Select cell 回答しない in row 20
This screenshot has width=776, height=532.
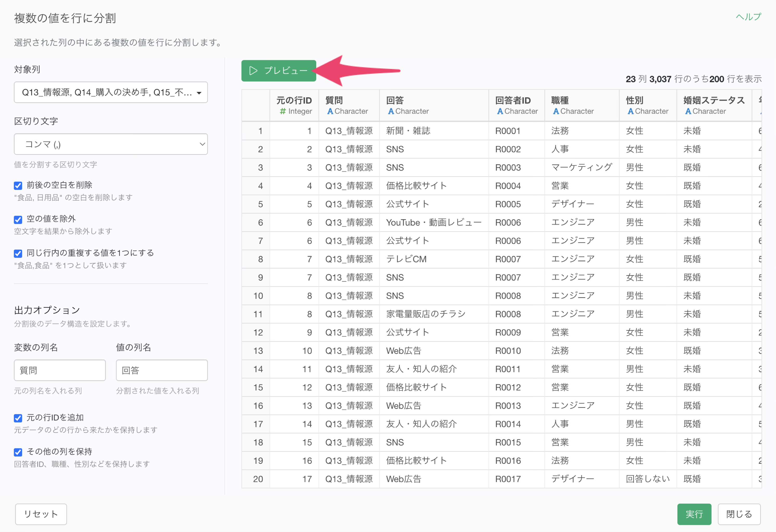coord(648,479)
